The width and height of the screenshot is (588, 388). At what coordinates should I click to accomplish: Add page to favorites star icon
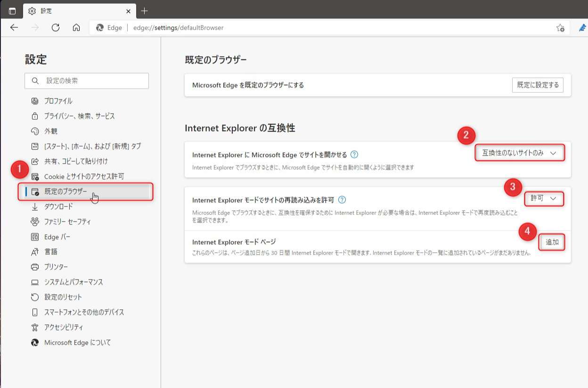[x=560, y=28]
